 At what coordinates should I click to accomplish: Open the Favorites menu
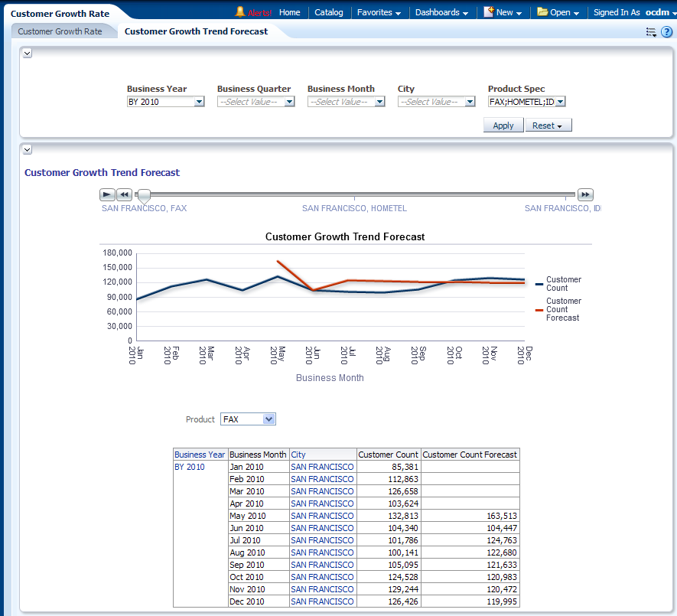379,12
